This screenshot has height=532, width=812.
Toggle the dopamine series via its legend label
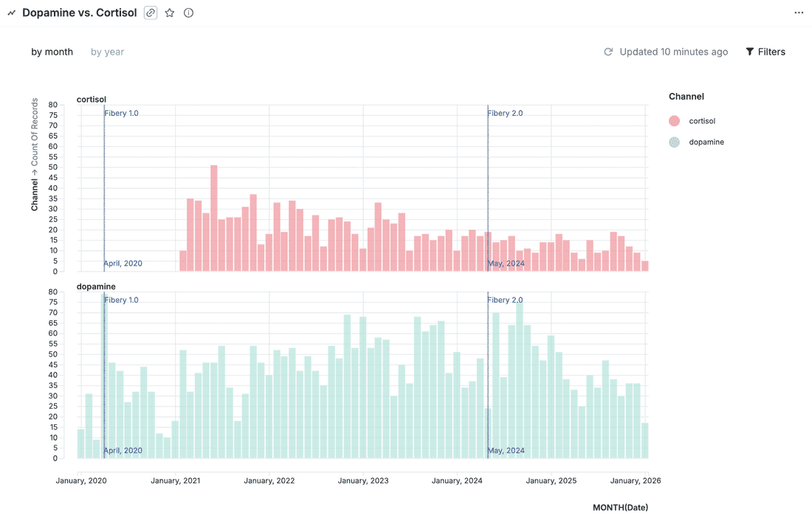706,142
